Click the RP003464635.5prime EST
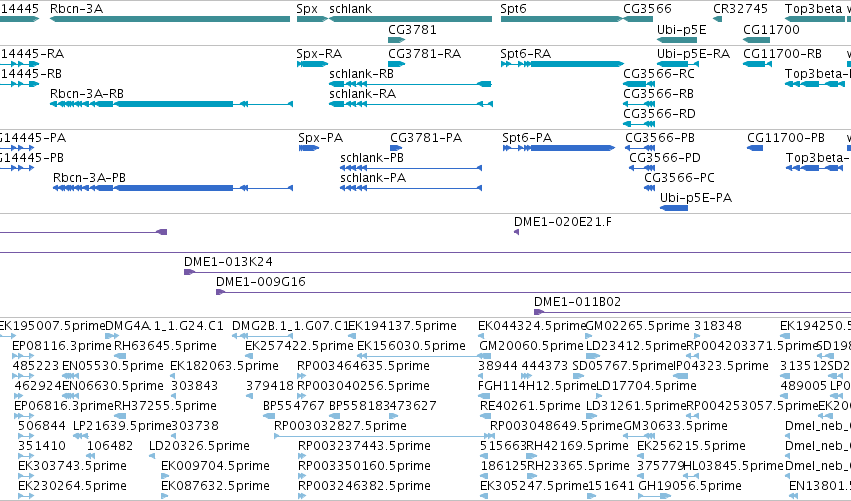This screenshot has height=501, width=851. [x=302, y=376]
